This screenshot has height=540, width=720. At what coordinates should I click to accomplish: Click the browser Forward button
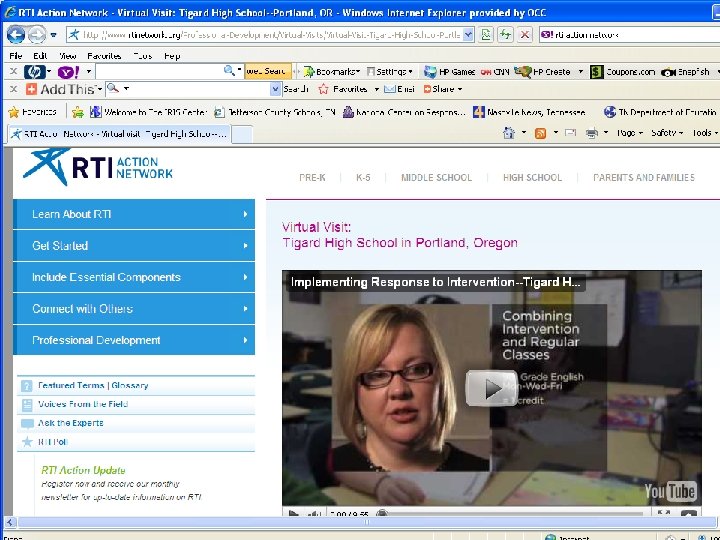tap(37, 34)
